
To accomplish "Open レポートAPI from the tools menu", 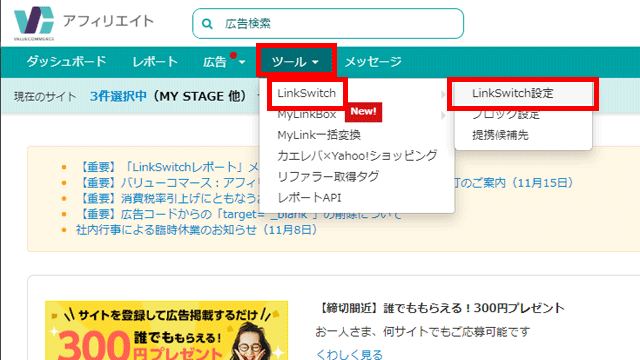I will pos(309,198).
